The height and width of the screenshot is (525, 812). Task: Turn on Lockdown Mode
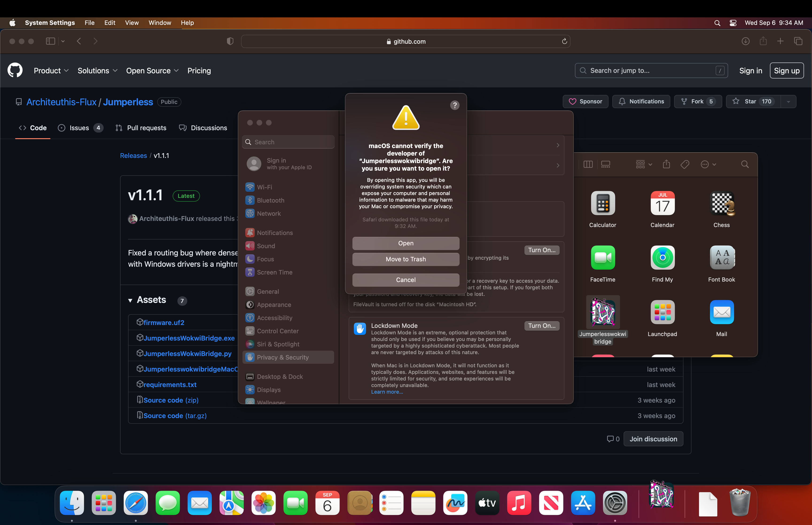[x=541, y=325]
